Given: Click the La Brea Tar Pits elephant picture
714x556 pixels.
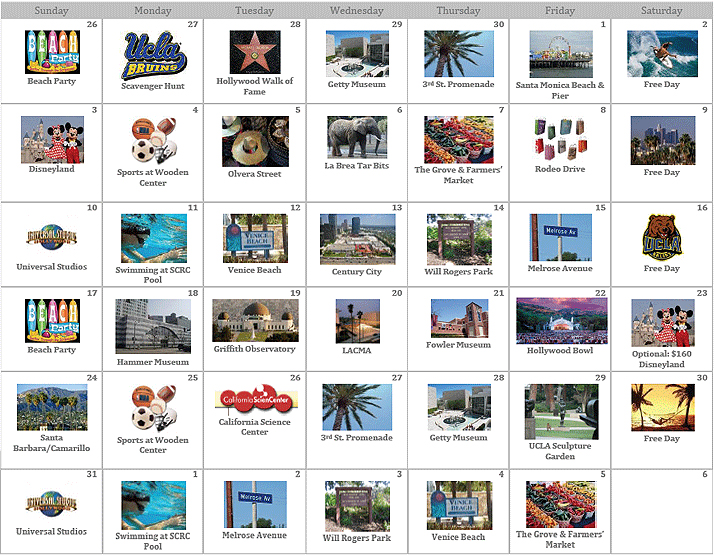Looking at the screenshot, I should pyautogui.click(x=357, y=137).
